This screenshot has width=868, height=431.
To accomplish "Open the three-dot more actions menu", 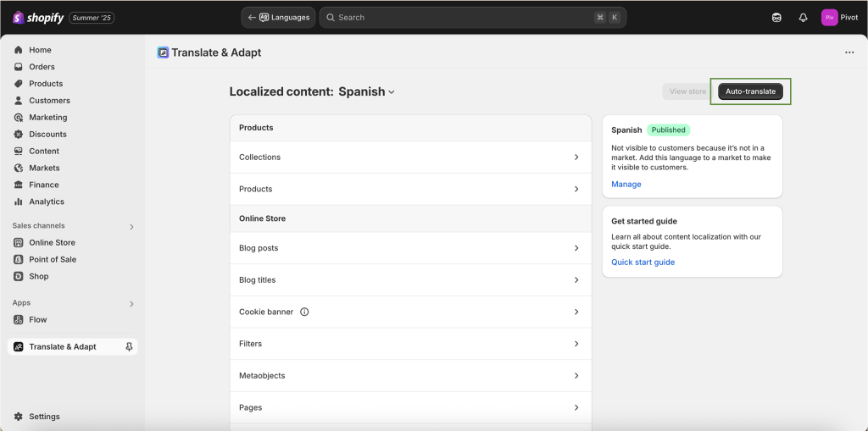I will [849, 52].
